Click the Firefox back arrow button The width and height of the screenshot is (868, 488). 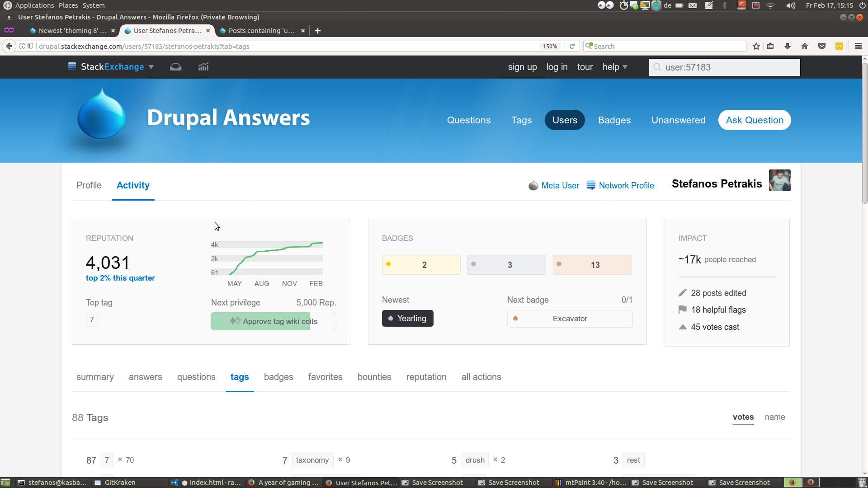pyautogui.click(x=9, y=46)
